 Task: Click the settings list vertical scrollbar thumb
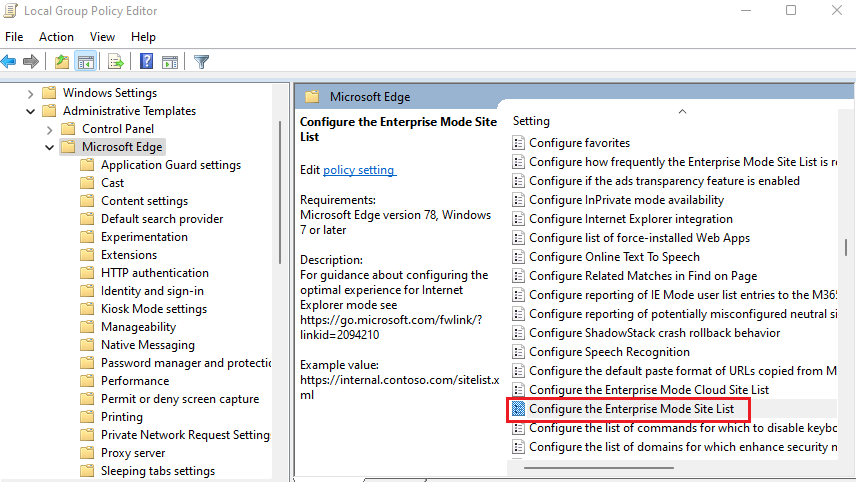click(x=846, y=247)
